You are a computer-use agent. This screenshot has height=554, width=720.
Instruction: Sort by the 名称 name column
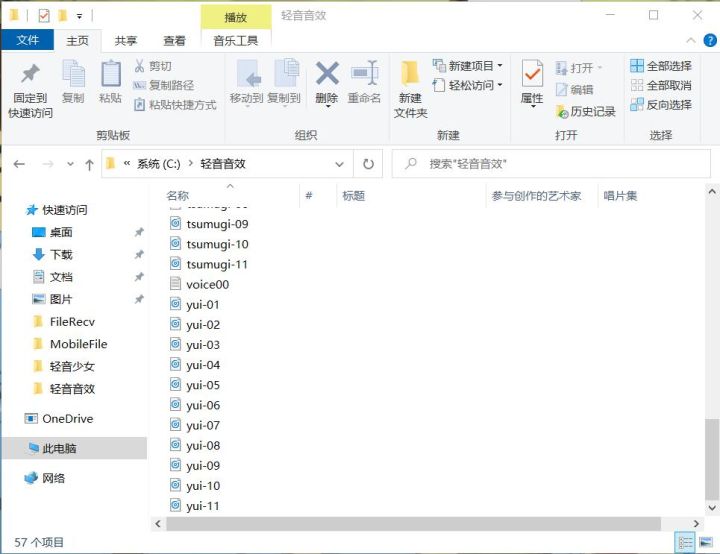coord(178,196)
